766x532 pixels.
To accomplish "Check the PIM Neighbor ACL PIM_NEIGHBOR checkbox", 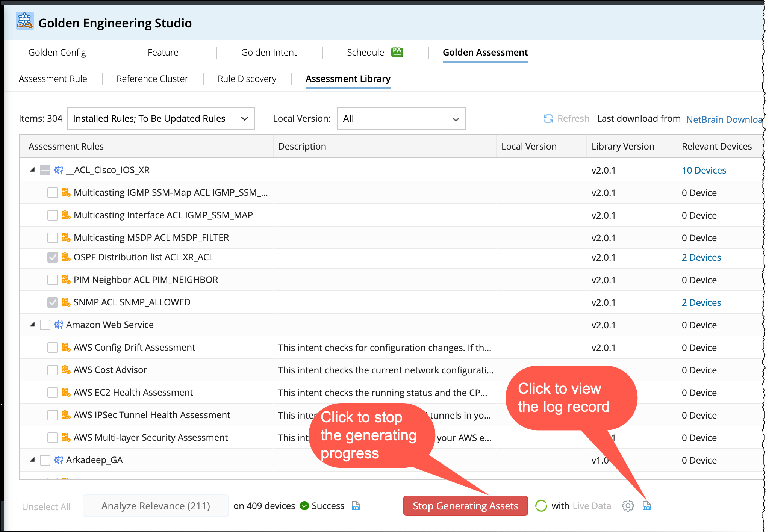I will tap(53, 280).
